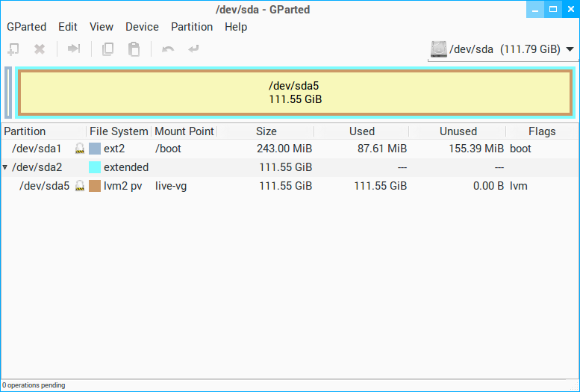580x392 pixels.
Task: Click the Delete partition toolbar icon
Action: point(40,49)
